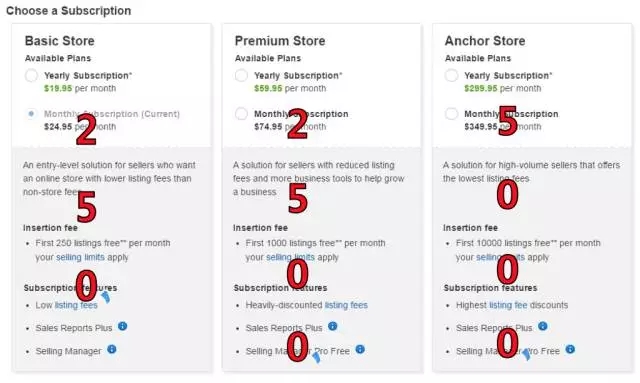640x383 pixels.
Task: Open selling limits link in Basic Store
Action: 80,257
